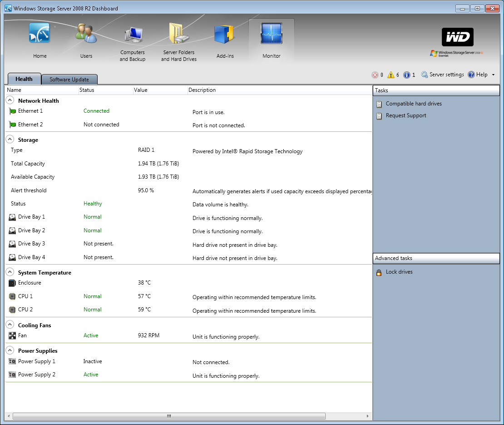Click the 'RAID 1' type value
Image resolution: width=504 pixels, height=425 pixels.
(x=146, y=150)
